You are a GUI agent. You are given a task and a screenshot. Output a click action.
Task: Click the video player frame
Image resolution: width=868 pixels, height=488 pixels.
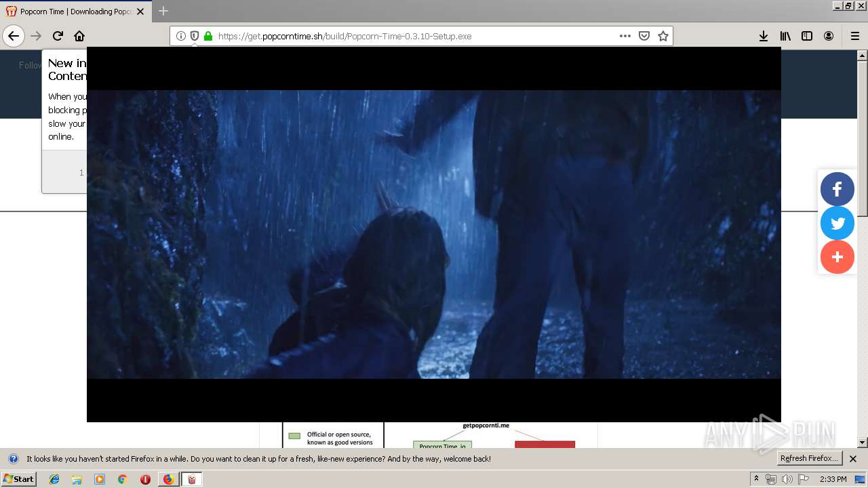click(434, 235)
